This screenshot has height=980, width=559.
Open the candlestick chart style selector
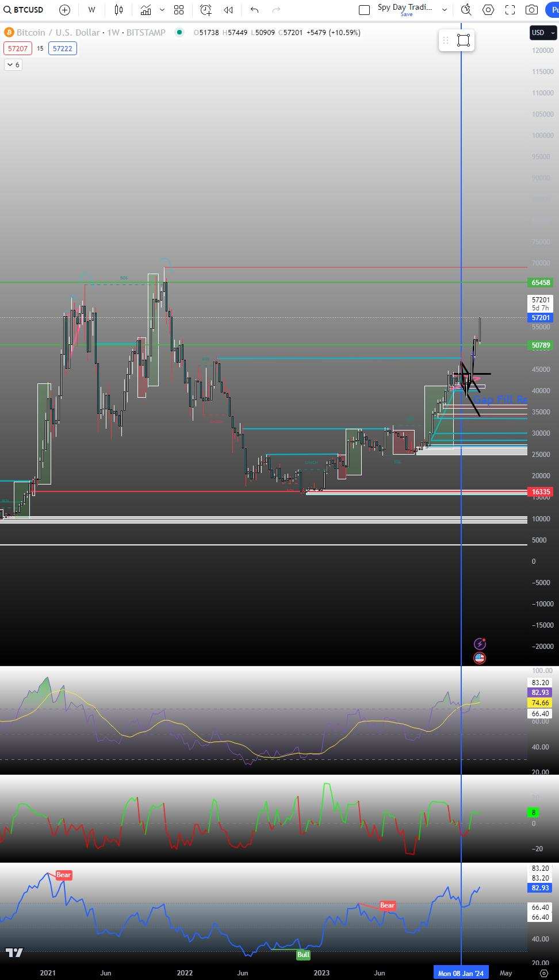118,10
